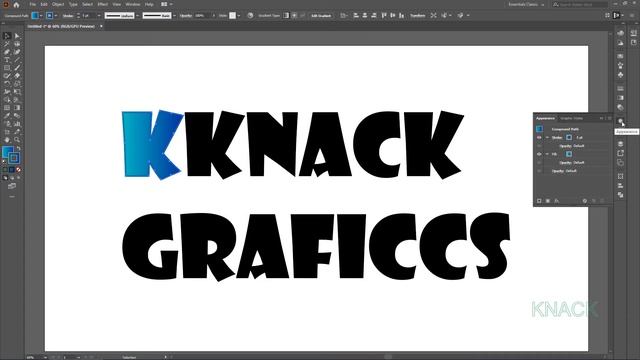This screenshot has height=360, width=640.
Task: Open Variable Width Profile dropdown
Action: point(138,16)
